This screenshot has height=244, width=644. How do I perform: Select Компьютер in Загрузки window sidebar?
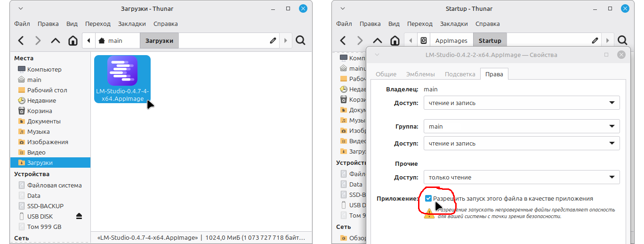[50, 69]
